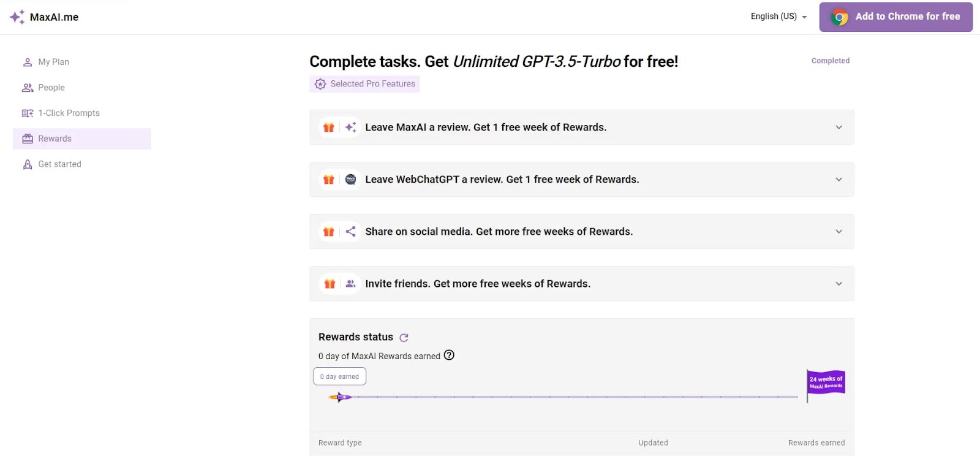
Task: Expand the Invite friends task chevron
Action: (839, 284)
